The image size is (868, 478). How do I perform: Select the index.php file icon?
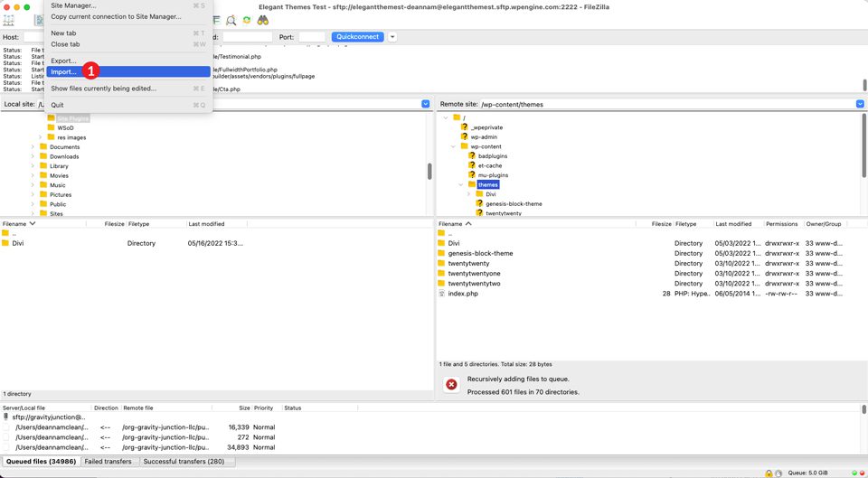point(441,294)
